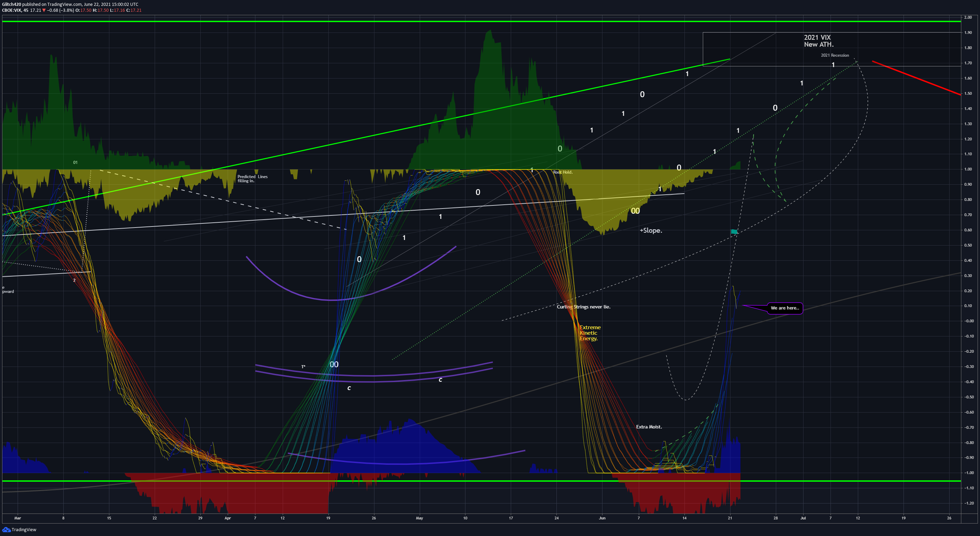Click the '-0.00' price scale label
Viewport: 980px width, 536px height.
968,321
